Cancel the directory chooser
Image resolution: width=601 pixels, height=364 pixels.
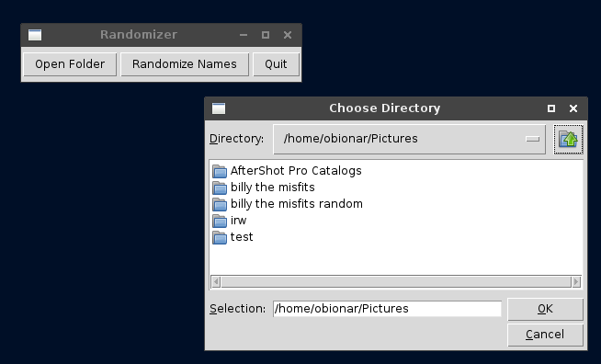[x=545, y=335]
